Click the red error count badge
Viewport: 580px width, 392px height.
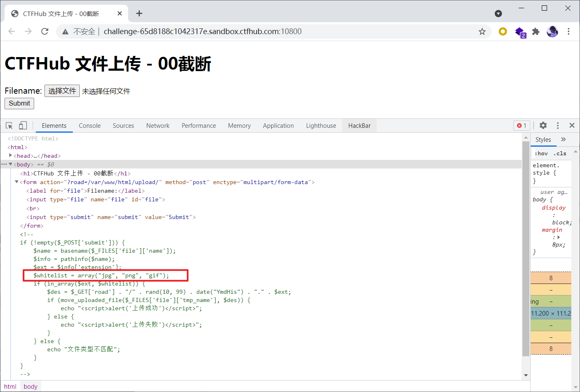coord(522,125)
